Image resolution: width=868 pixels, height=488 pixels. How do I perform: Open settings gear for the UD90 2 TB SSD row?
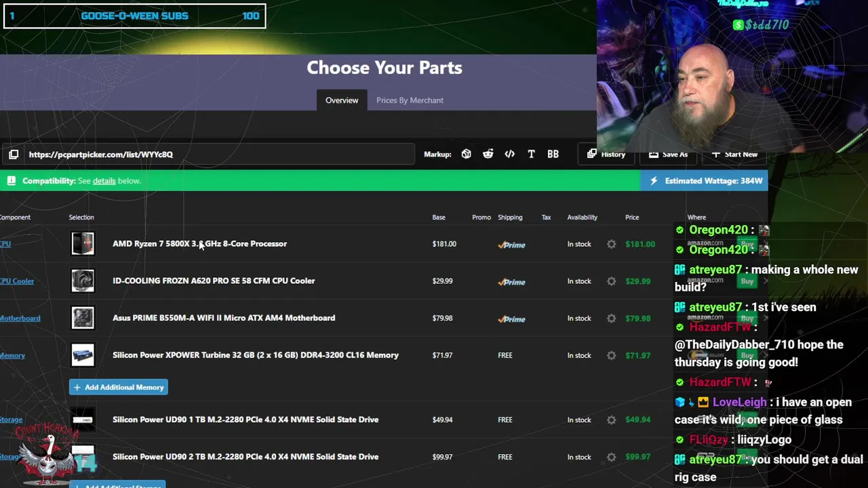click(612, 457)
